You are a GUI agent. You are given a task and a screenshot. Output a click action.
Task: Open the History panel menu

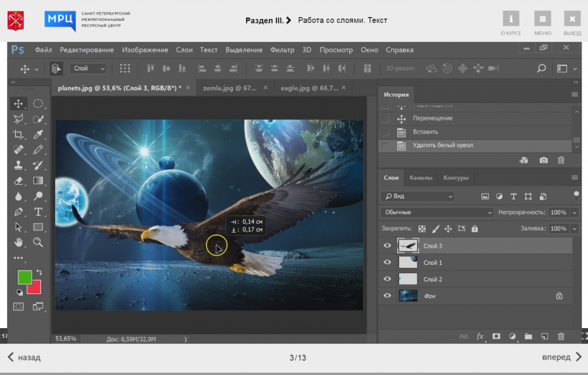[x=575, y=94]
